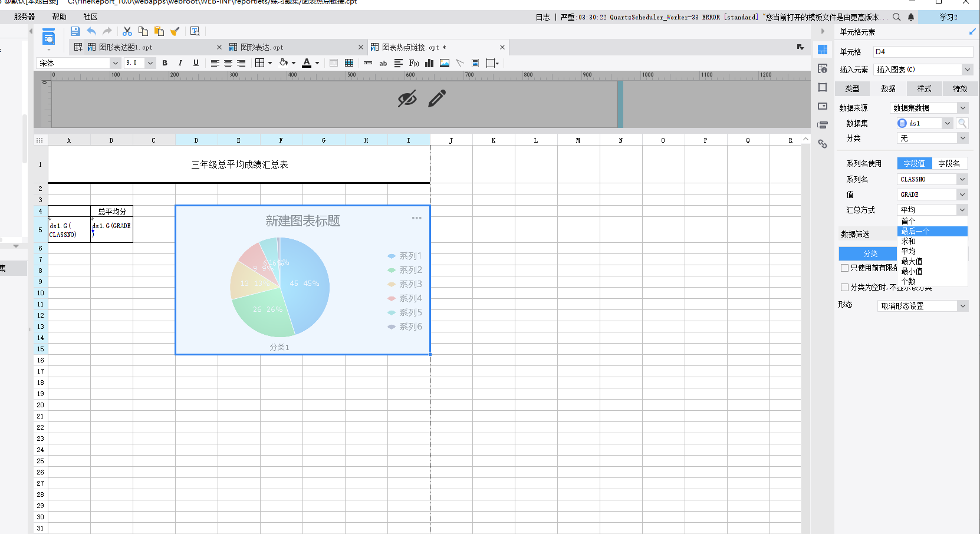Click the Insert formula F(x) icon

[414, 63]
